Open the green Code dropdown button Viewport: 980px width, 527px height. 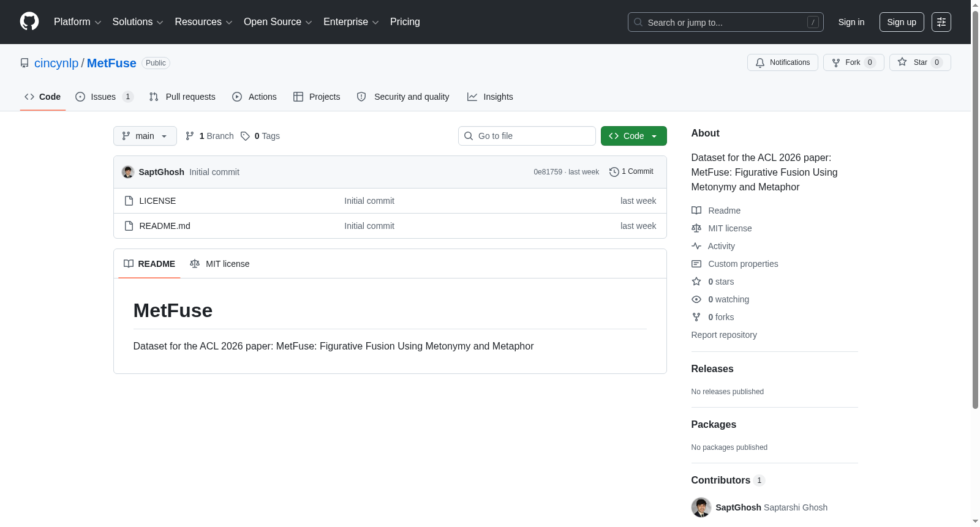point(634,136)
